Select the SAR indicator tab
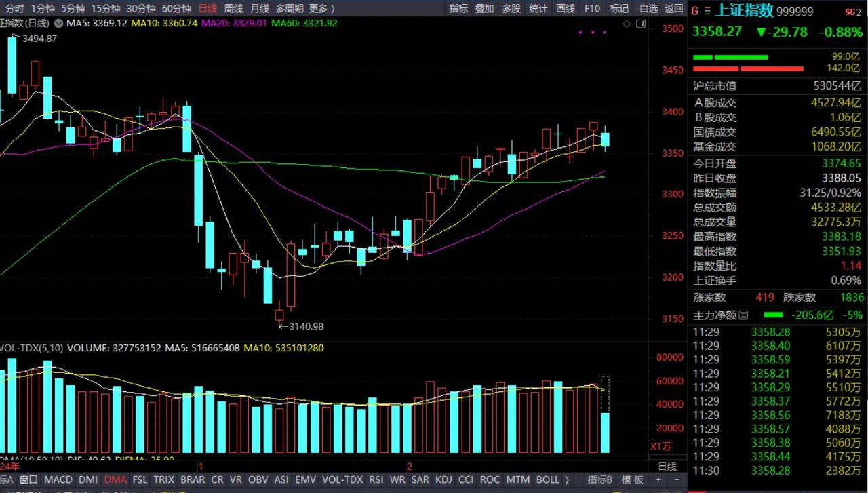Image resolution: width=868 pixels, height=493 pixels. pos(420,479)
